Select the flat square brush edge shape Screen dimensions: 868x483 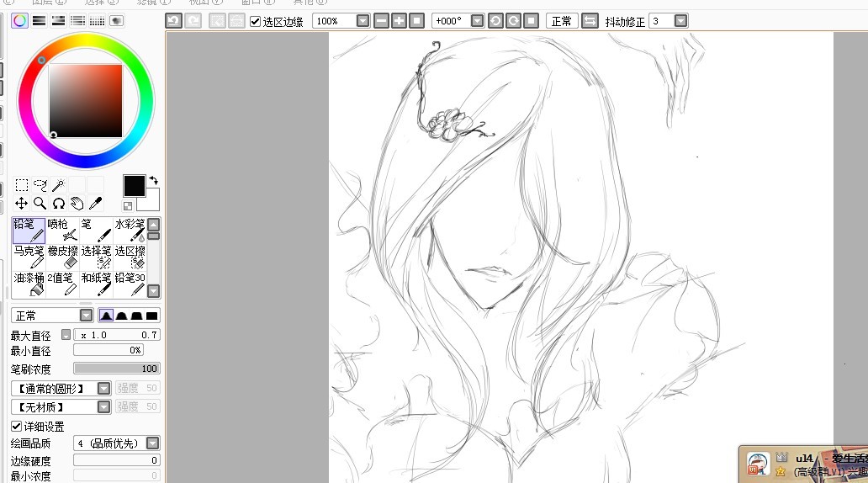[151, 316]
